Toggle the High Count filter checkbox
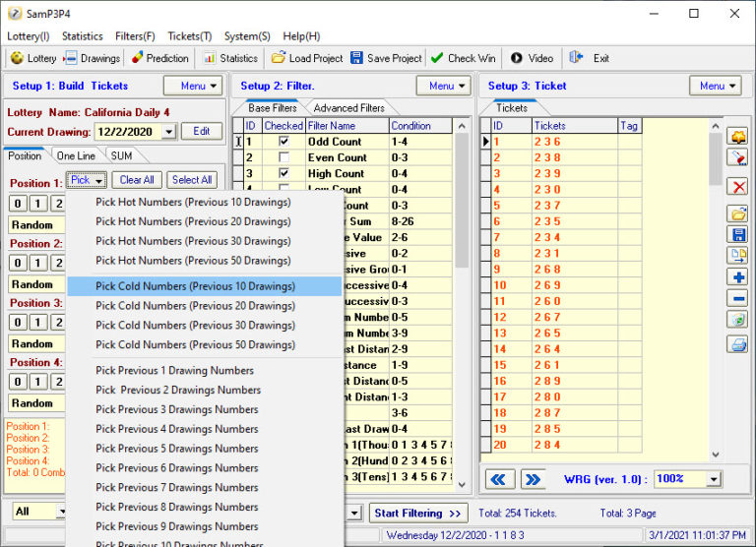 [x=283, y=173]
